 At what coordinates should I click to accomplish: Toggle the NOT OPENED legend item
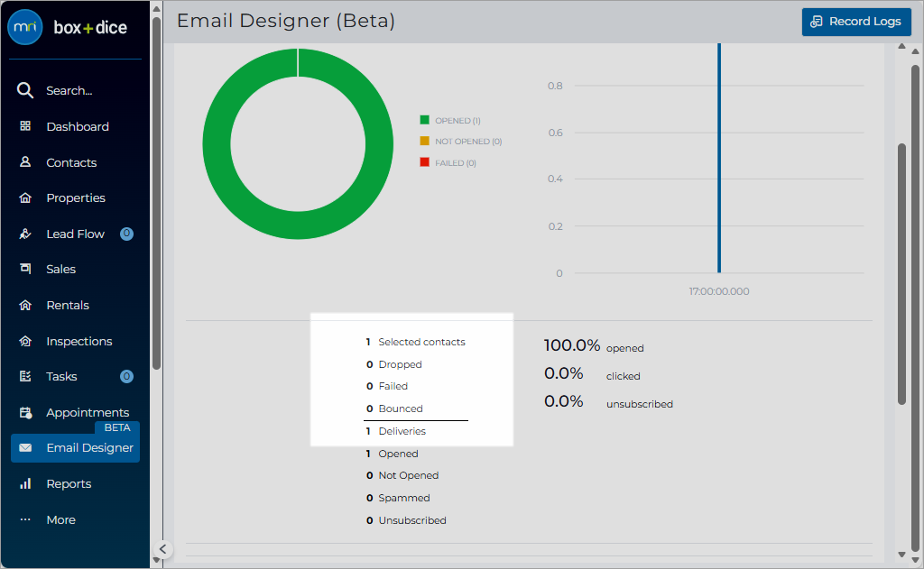coord(461,142)
